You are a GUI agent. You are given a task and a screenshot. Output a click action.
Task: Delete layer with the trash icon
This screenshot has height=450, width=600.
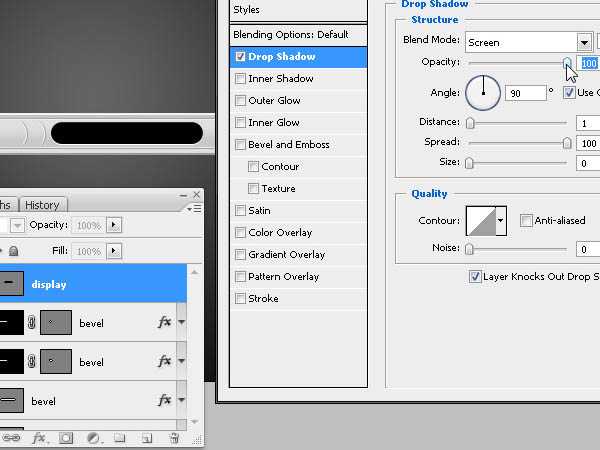tap(174, 438)
